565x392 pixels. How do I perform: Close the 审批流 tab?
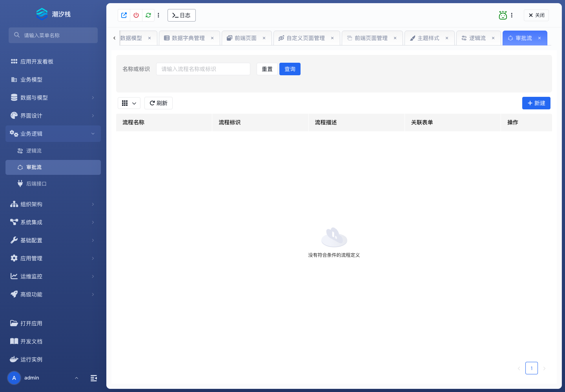[x=539, y=38]
